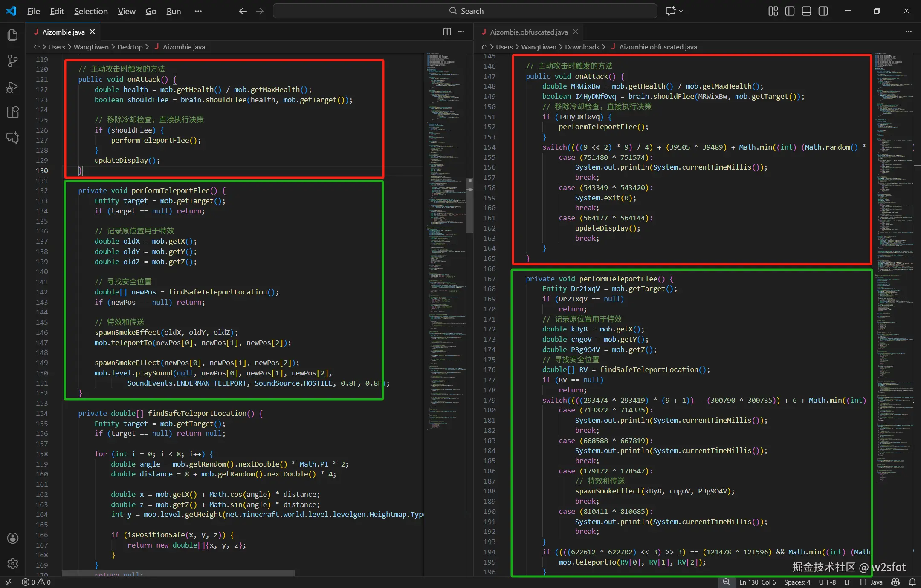The image size is (921, 588).
Task: Click the Ln 130, Col 6 indicator
Action: click(x=757, y=582)
